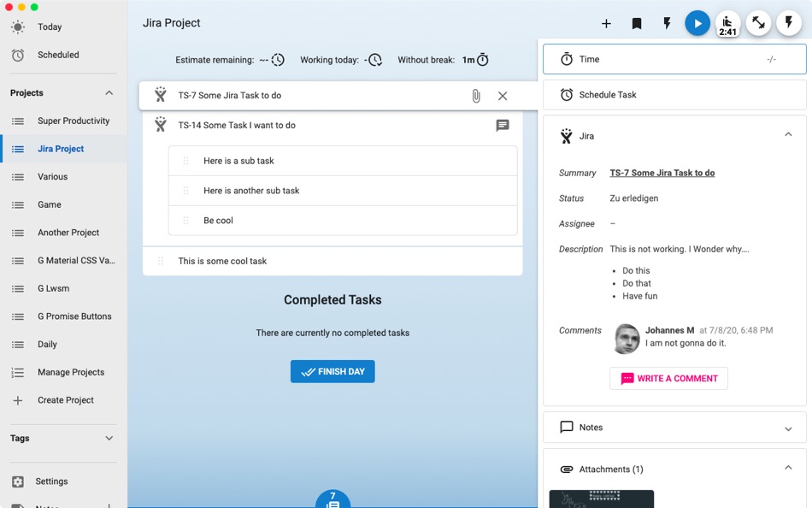This screenshot has width=812, height=508.
Task: Click the round button with 7 at the bottom
Action: point(332,499)
